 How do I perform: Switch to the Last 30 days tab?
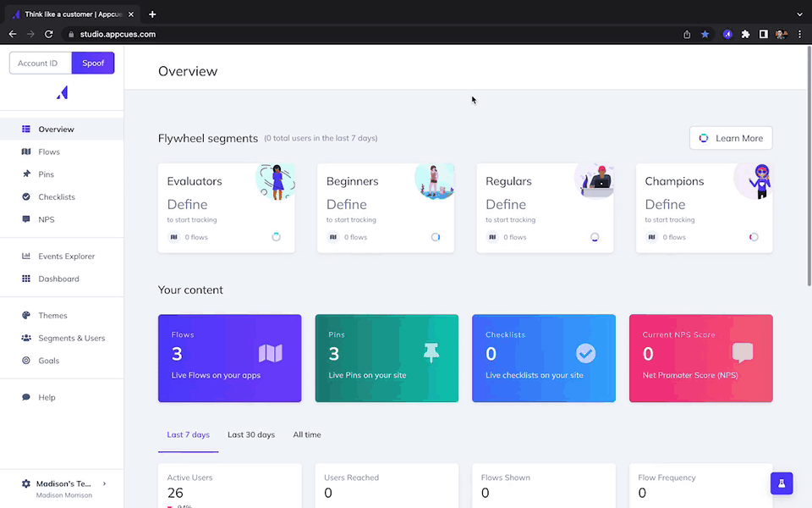pos(251,435)
